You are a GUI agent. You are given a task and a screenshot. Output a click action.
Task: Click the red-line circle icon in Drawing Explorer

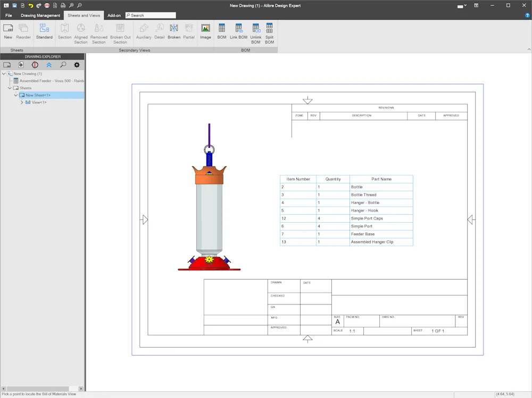pyautogui.click(x=35, y=65)
